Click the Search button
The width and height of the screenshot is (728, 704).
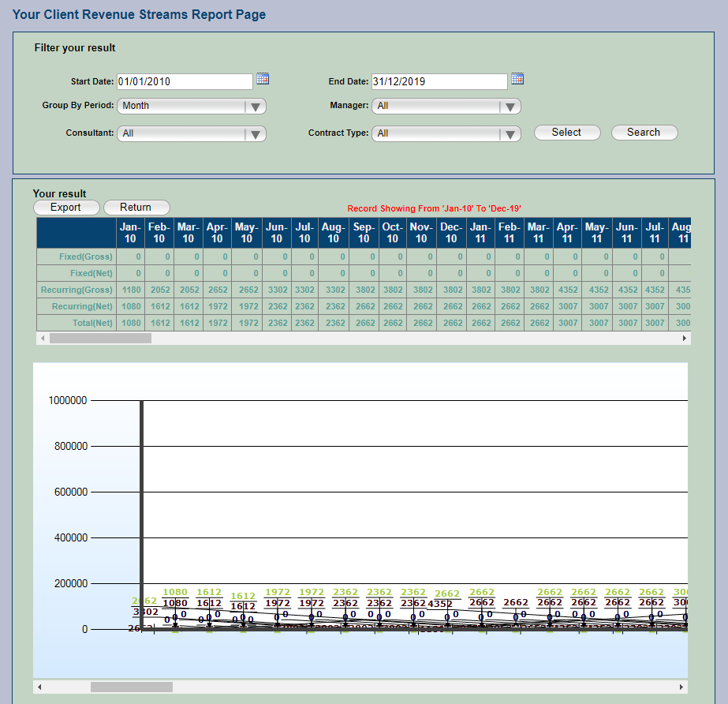(644, 133)
